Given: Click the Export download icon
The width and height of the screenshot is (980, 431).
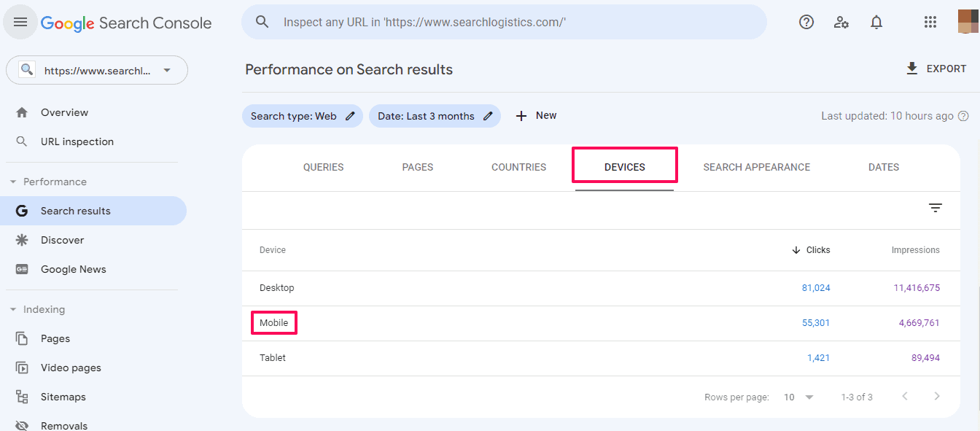Looking at the screenshot, I should point(911,69).
